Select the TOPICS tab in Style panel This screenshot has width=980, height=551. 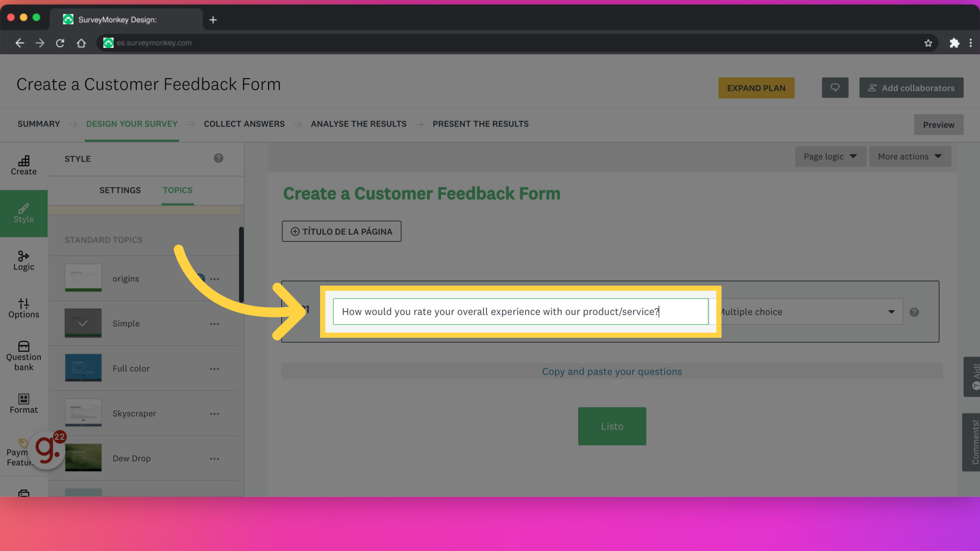click(x=177, y=190)
